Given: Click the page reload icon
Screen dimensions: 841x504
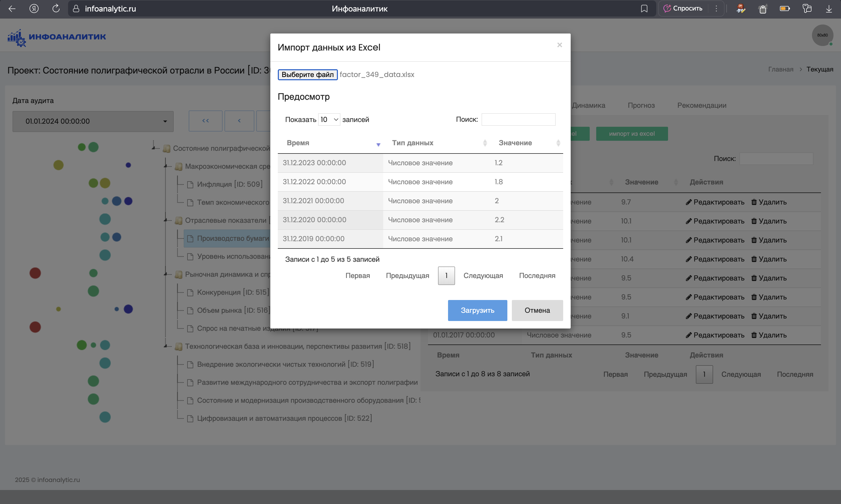Looking at the screenshot, I should [x=56, y=9].
